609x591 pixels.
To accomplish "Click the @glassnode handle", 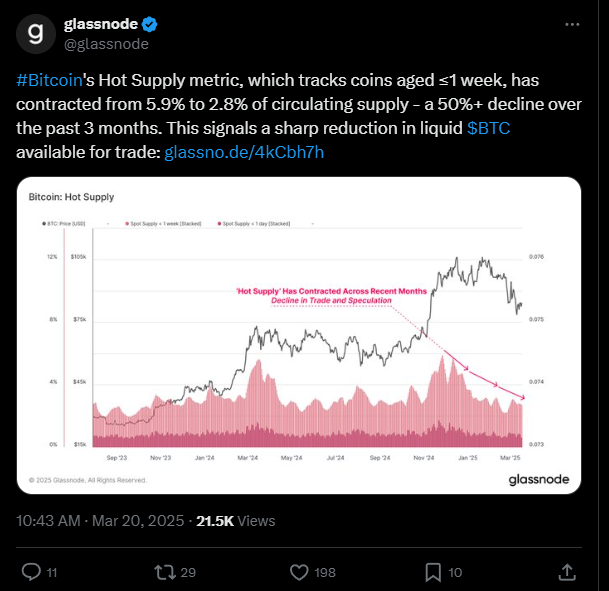I will pos(106,44).
